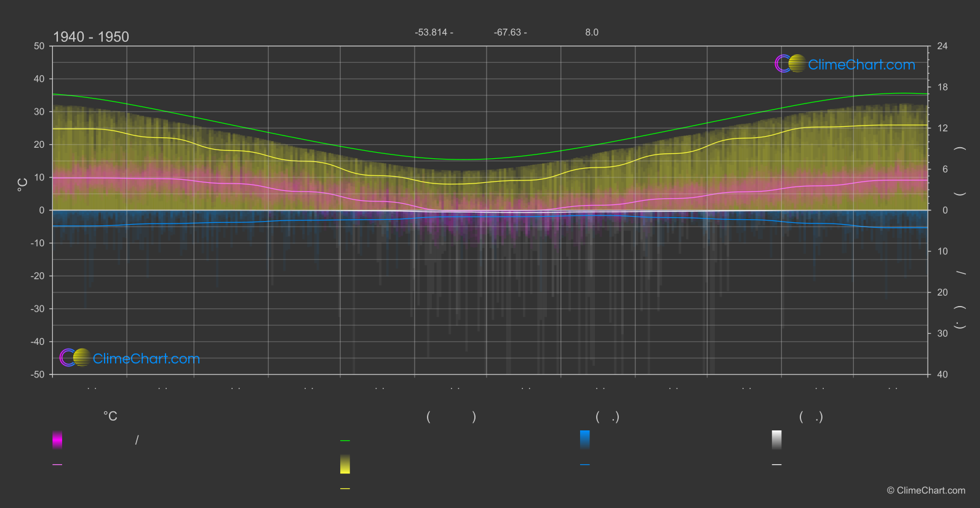Toggle the white line legend marker
Screen dimensions: 980x508
[777, 465]
